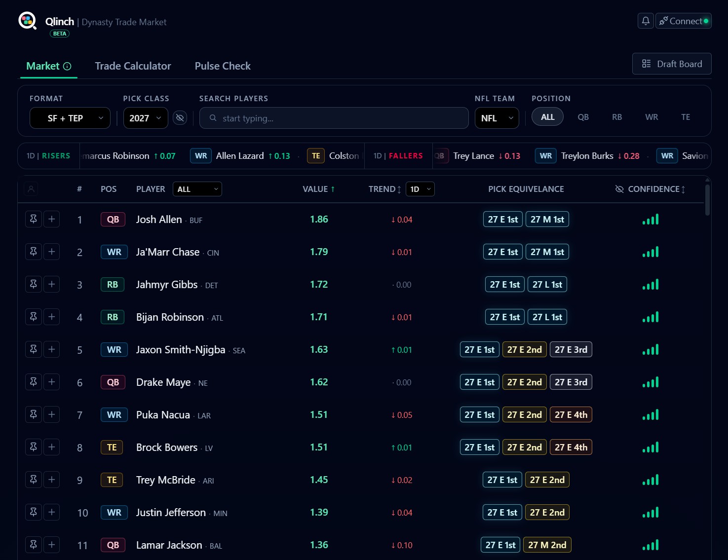Click the table vertical scrollbar

pyautogui.click(x=707, y=200)
